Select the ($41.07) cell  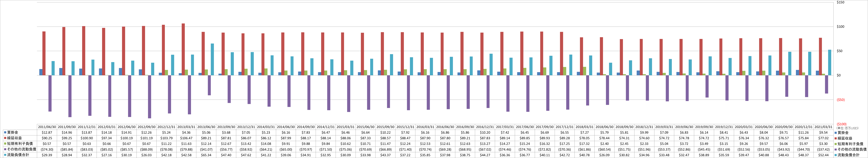click(x=206, y=149)
